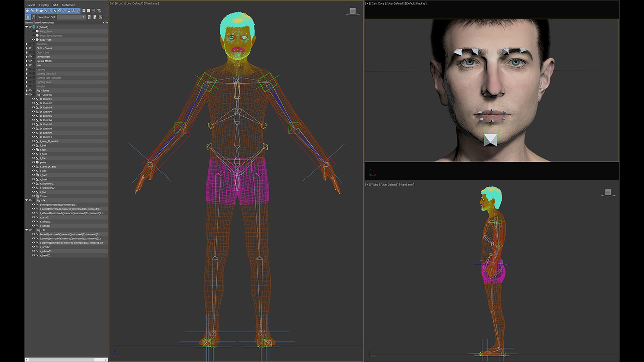The width and height of the screenshot is (644, 362).
Task: Click the advanced filter funnel icon
Action: point(99,11)
